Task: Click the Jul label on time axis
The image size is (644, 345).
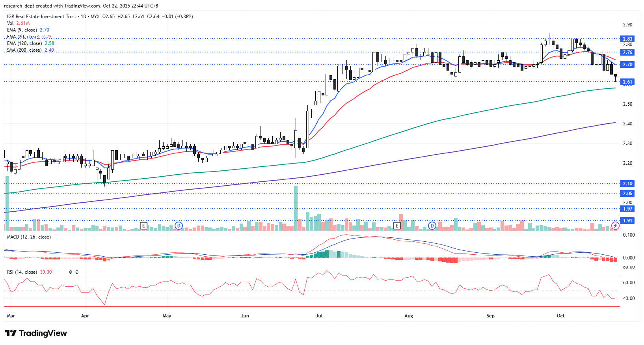Action: click(319, 316)
